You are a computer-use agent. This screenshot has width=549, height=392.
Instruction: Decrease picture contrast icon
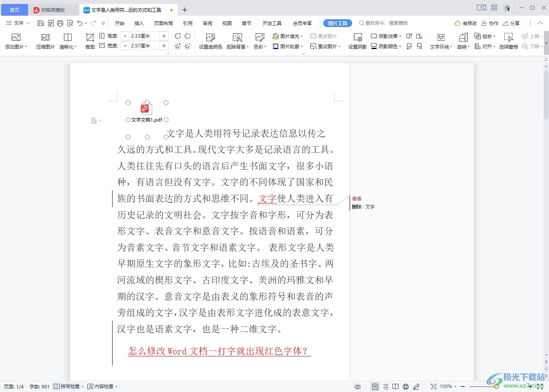pyautogui.click(x=187, y=36)
